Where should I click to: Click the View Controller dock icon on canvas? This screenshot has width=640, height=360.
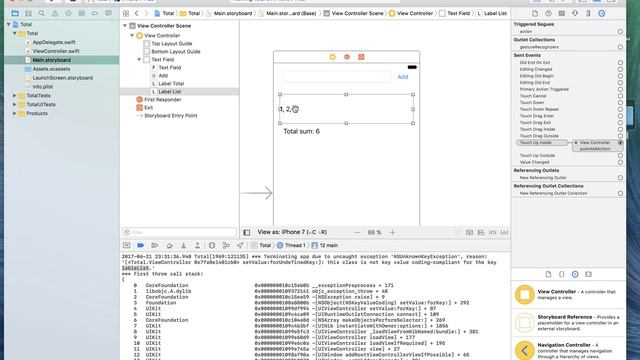[x=332, y=57]
